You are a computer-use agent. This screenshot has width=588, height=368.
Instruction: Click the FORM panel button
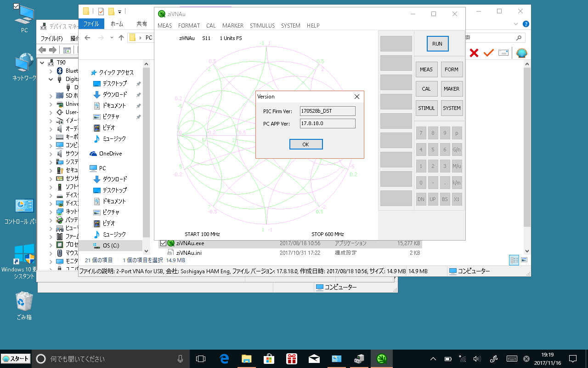tap(452, 69)
